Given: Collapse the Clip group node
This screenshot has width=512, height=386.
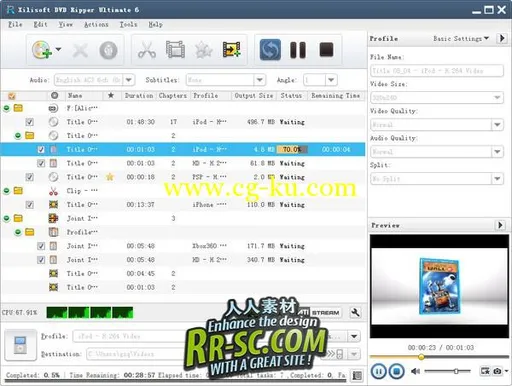Looking at the screenshot, I should coord(6,191).
